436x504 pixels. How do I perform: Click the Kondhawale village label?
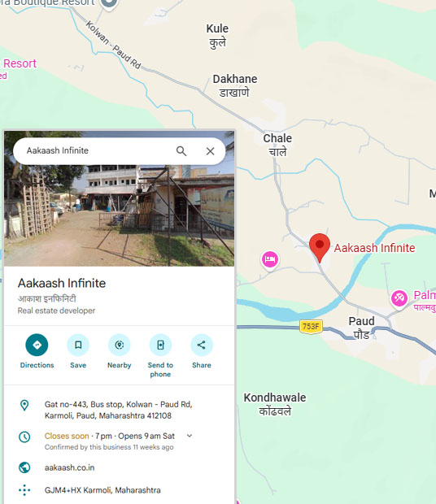(275, 404)
